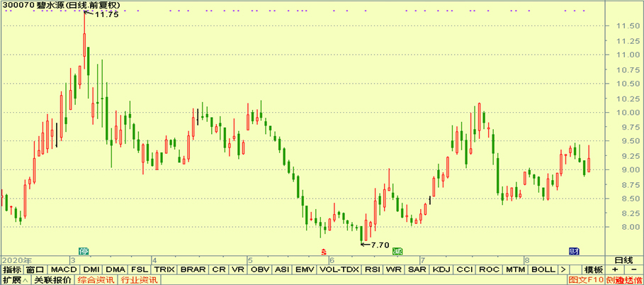Click the 11.75 high price label
This screenshot has width=644, height=285.
tap(107, 14)
